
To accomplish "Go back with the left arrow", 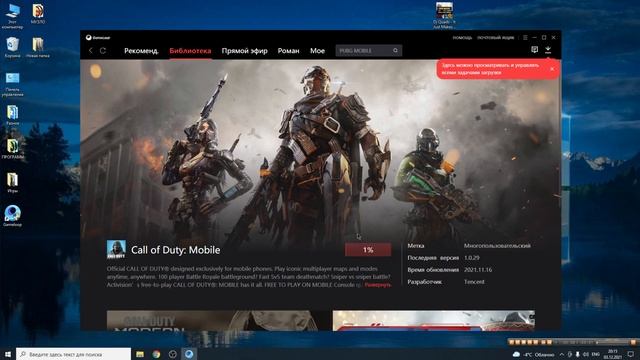I will pyautogui.click(x=91, y=51).
